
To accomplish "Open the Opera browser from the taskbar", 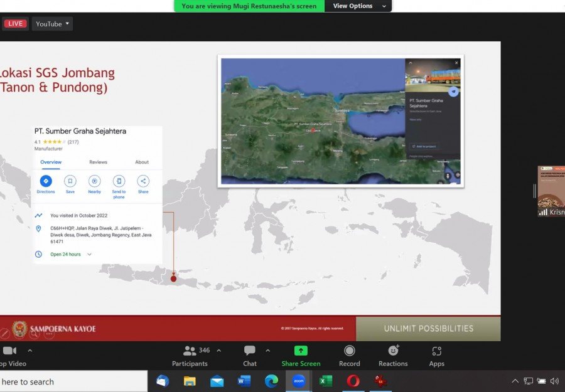I will click(x=353, y=381).
